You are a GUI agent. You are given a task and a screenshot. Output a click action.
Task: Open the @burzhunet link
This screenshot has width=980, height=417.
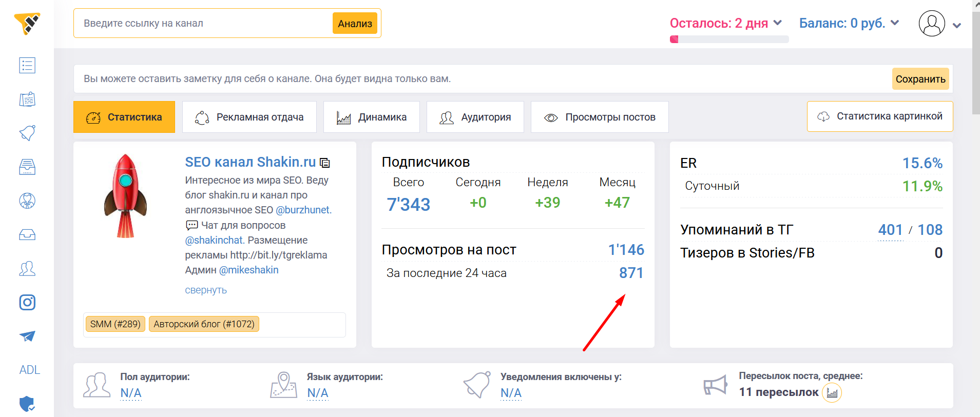(x=303, y=210)
